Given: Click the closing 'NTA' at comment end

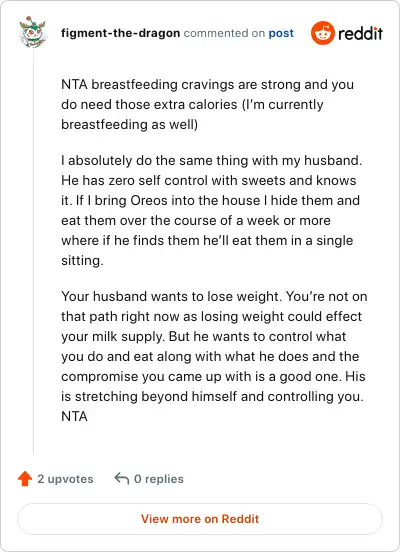Looking at the screenshot, I should click(74, 416).
